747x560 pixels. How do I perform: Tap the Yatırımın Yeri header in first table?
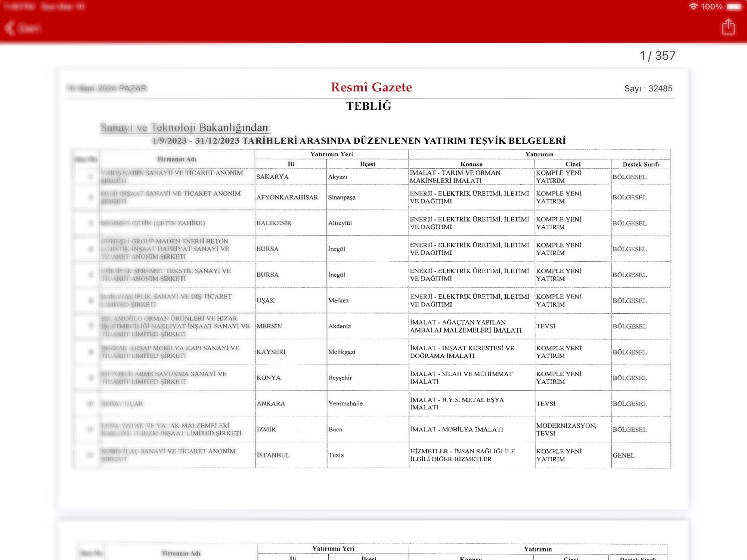pyautogui.click(x=332, y=154)
